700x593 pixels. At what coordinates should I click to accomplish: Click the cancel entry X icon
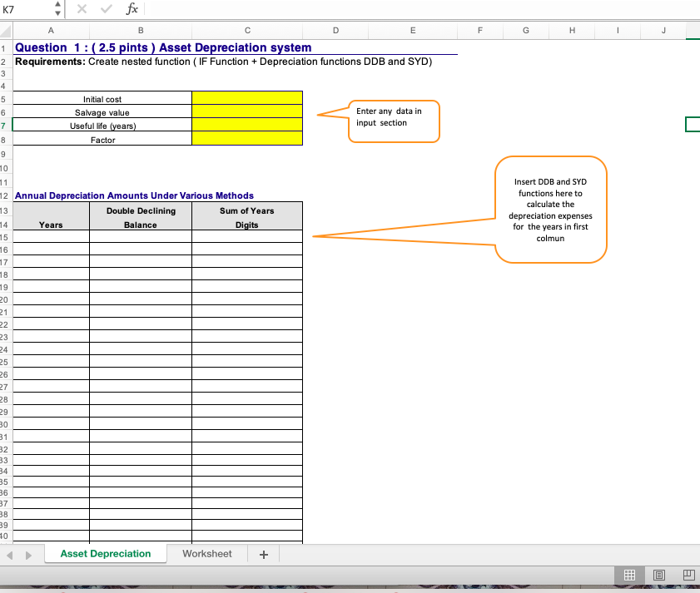point(82,9)
